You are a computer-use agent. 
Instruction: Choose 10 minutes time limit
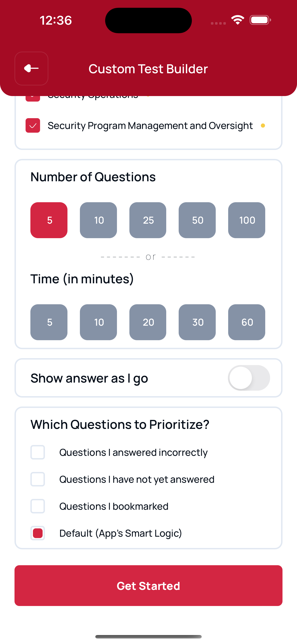[98, 322]
